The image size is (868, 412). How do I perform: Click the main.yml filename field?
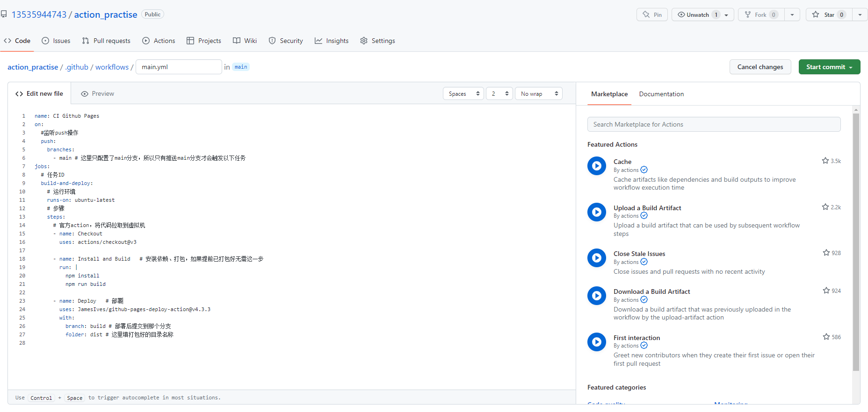(x=179, y=67)
